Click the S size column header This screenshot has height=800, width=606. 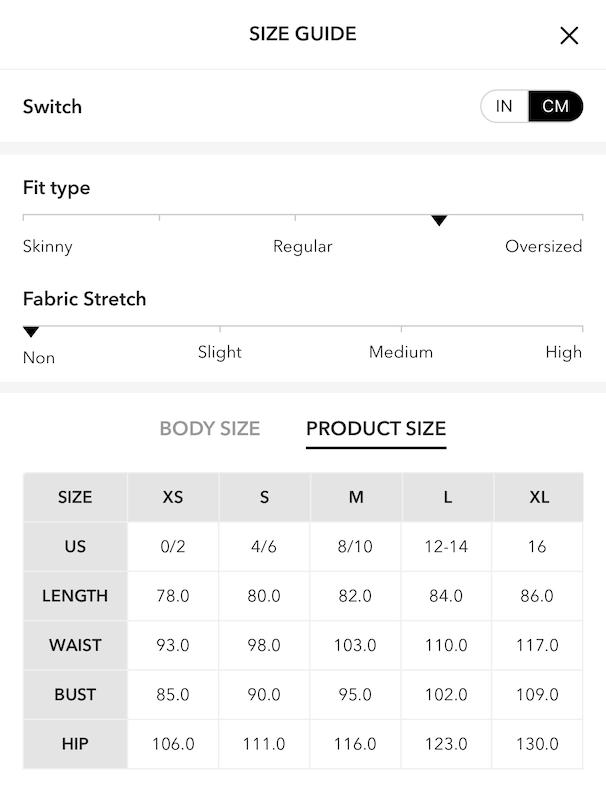[x=264, y=497]
